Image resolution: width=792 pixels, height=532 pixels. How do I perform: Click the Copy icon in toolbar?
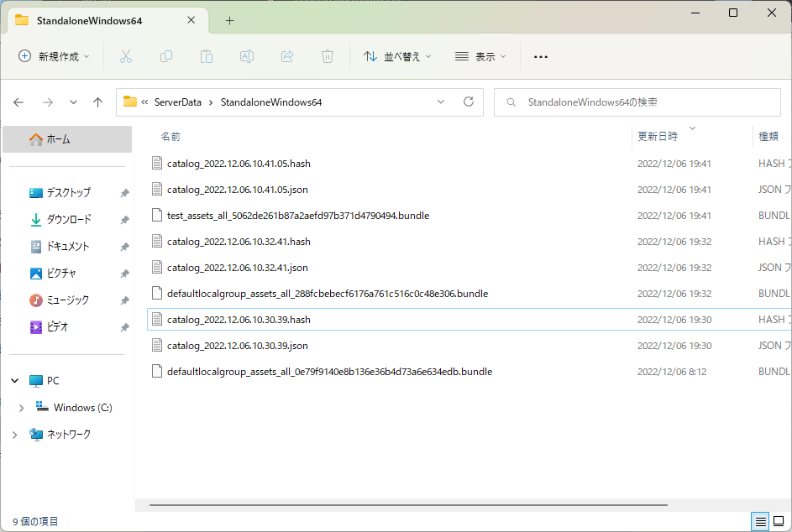[x=166, y=56]
